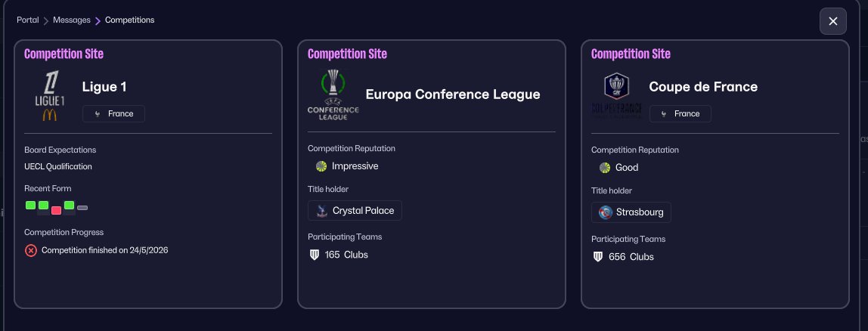Click the shield icon beside 656 Clubs
Image resolution: width=868 pixels, height=331 pixels.
[598, 257]
